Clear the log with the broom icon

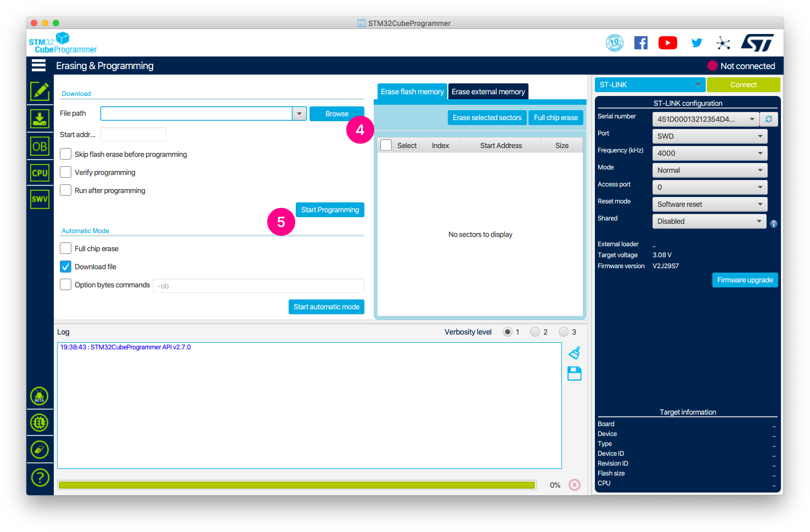tap(575, 353)
